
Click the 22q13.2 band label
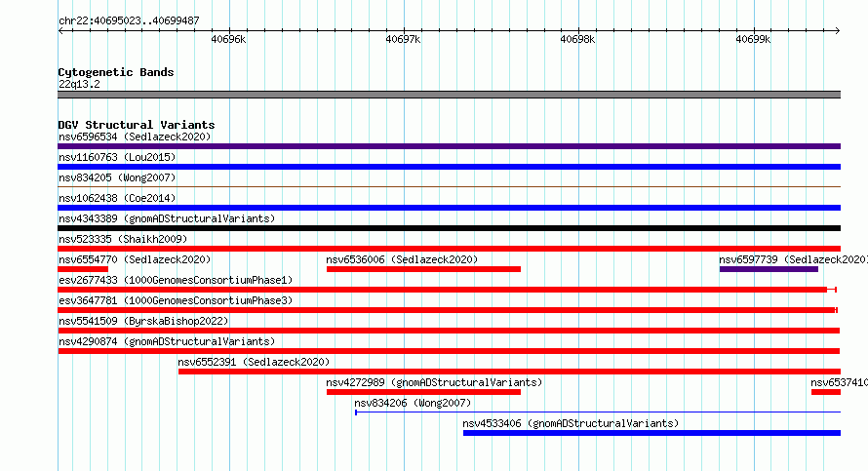79,84
